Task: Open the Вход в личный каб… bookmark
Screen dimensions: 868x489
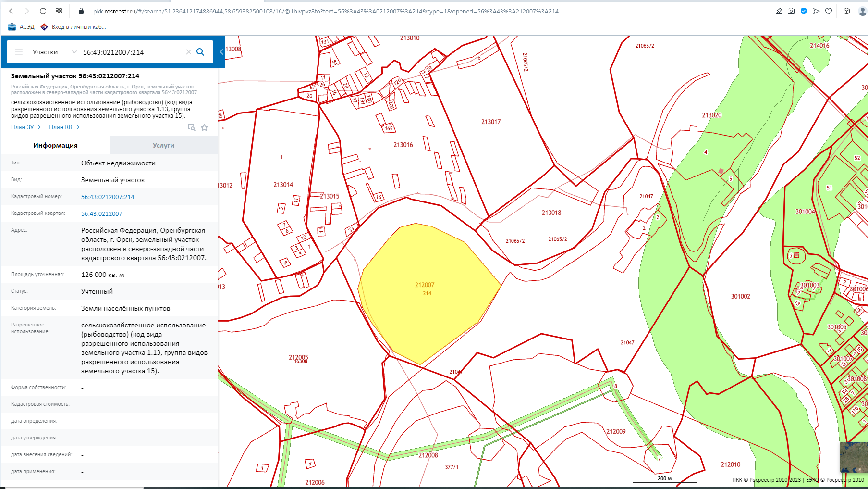Action: coord(73,27)
